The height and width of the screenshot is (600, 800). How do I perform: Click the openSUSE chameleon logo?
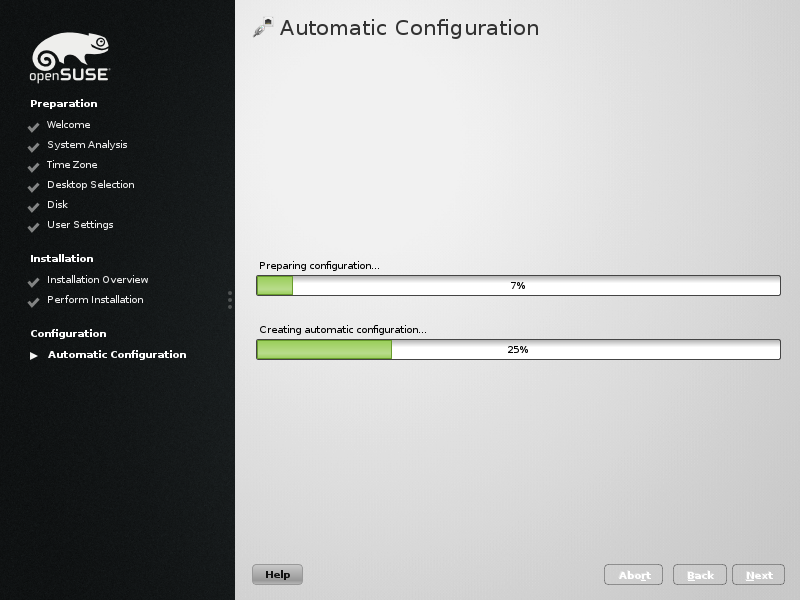point(70,57)
